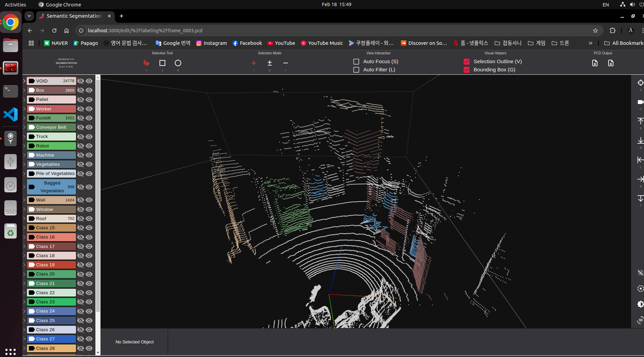
Task: Open the Chrome tab search dropdown
Action: [x=29, y=16]
